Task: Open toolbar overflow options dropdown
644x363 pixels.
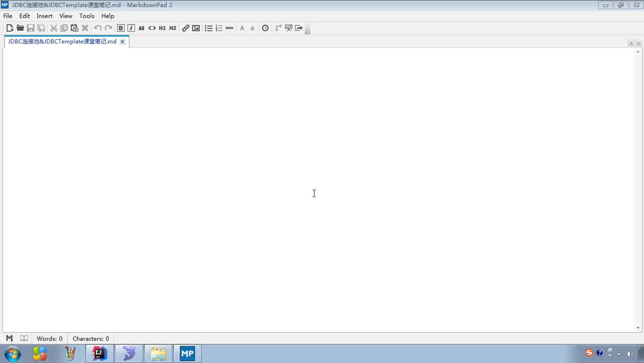Action: pos(307,30)
